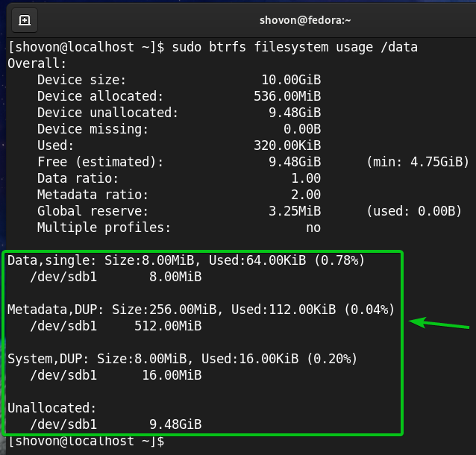Click the (min: 4.75GiB) text

pos(417,162)
